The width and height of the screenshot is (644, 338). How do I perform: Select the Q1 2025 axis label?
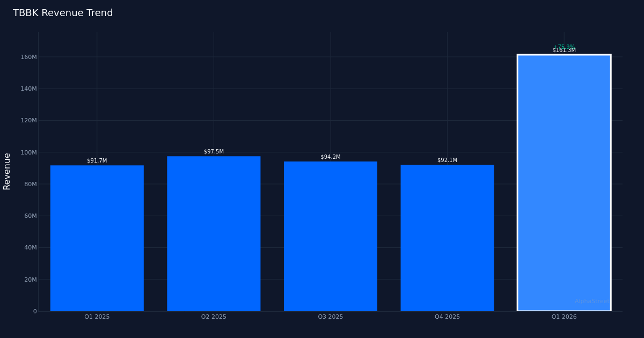(x=97, y=317)
